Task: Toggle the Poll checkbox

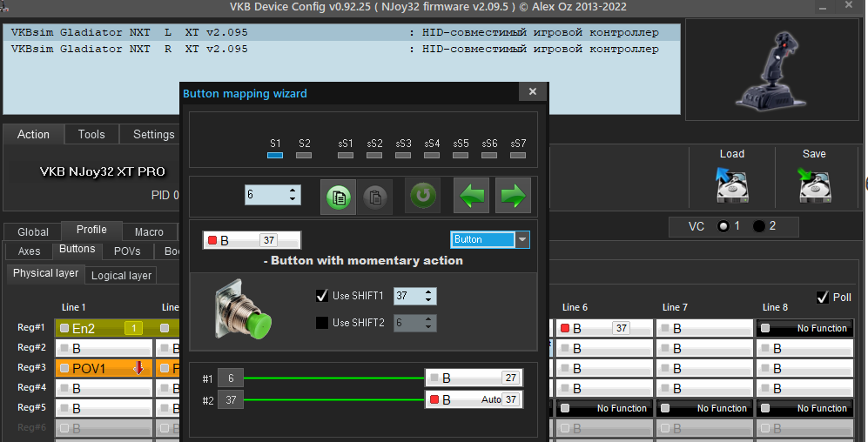Action: 823,298
